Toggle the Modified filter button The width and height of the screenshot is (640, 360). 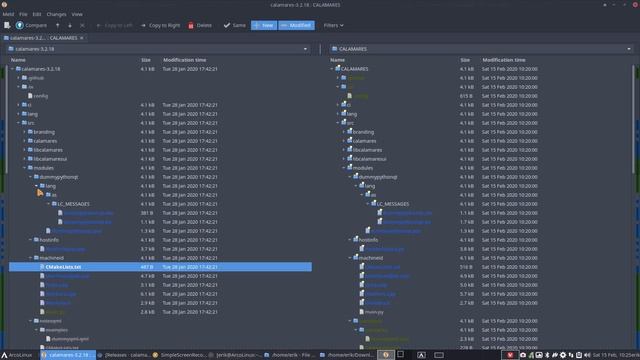pos(296,25)
